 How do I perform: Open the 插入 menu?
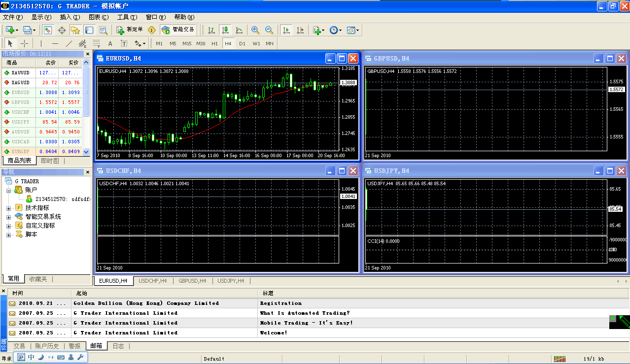(70, 17)
